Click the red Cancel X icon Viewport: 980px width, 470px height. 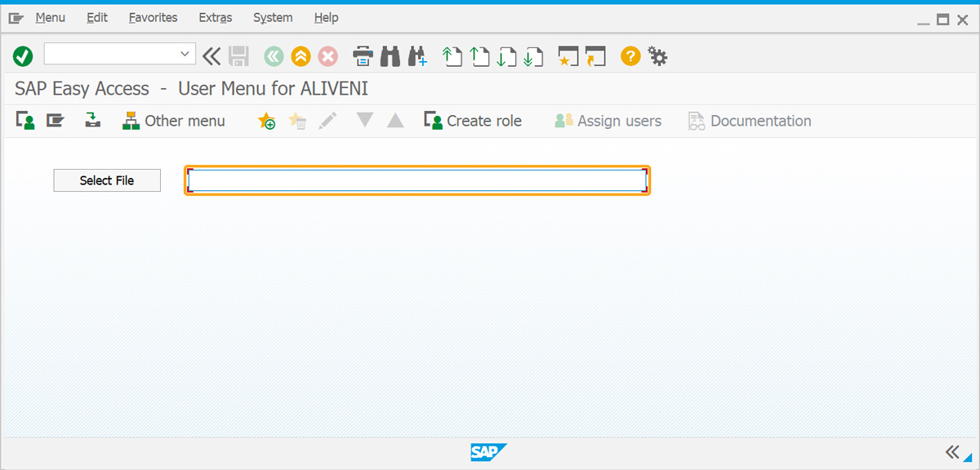click(328, 56)
